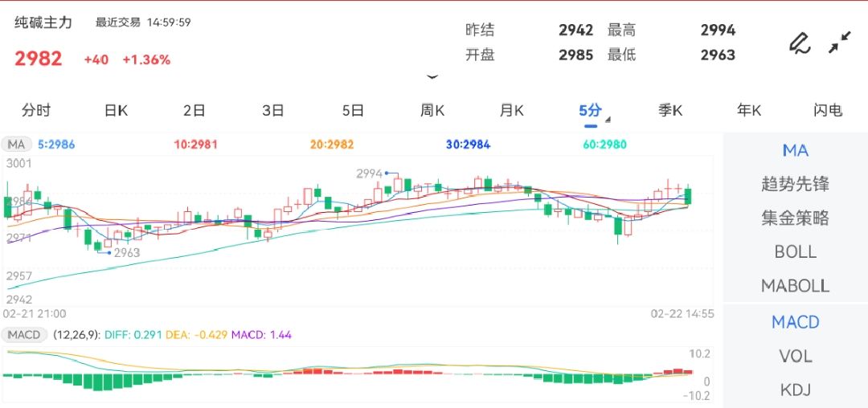Select 趋势先锋 indicator

coord(796,184)
